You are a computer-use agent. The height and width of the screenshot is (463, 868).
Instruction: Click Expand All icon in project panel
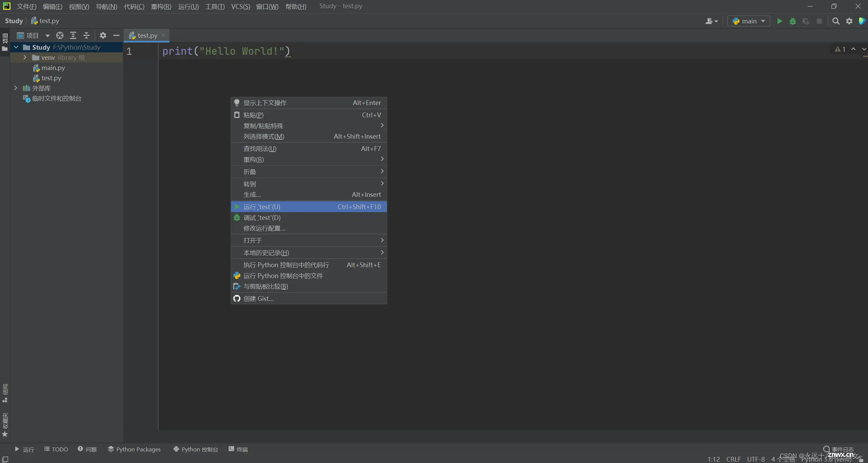coord(73,35)
